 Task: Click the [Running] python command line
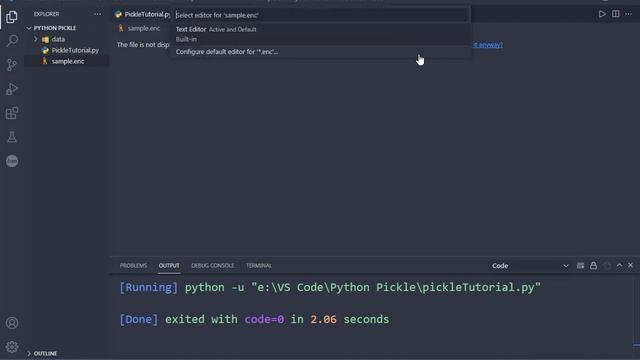click(330, 287)
